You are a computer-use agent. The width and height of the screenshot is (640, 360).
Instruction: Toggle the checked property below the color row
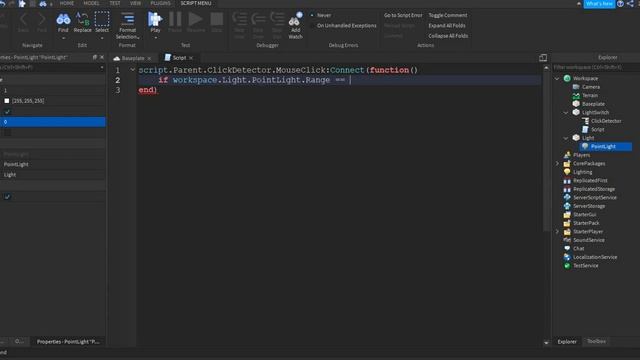click(x=7, y=111)
